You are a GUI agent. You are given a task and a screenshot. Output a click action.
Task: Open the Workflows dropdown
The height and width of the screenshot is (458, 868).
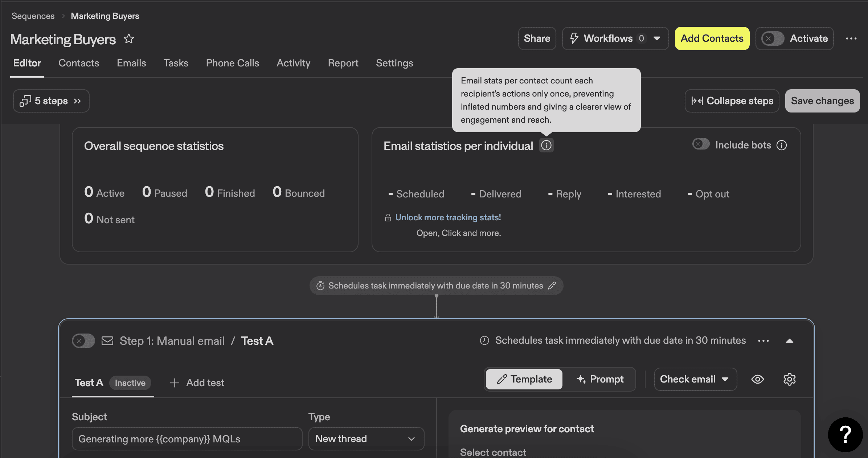pos(615,38)
